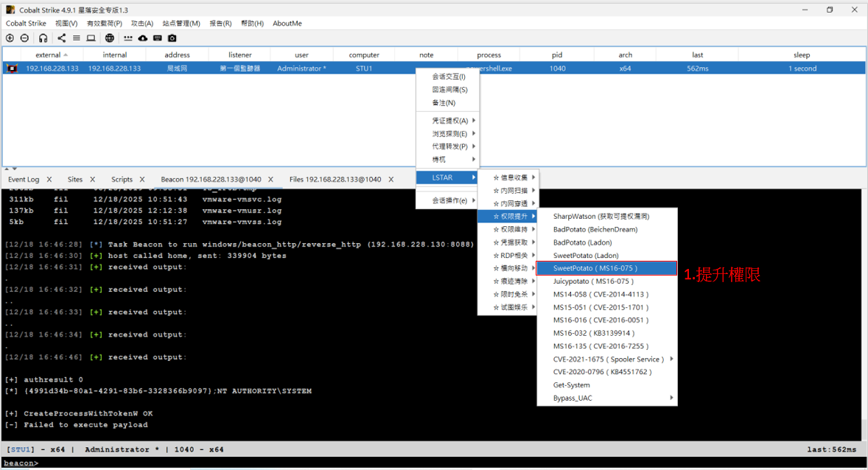The width and height of the screenshot is (868, 470).
Task: Sort sessions by the computer column
Action: pos(364,55)
